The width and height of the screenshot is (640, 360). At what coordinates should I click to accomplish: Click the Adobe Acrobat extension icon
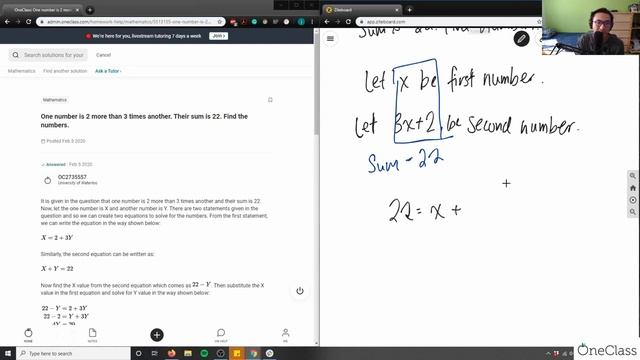tap(244, 22)
